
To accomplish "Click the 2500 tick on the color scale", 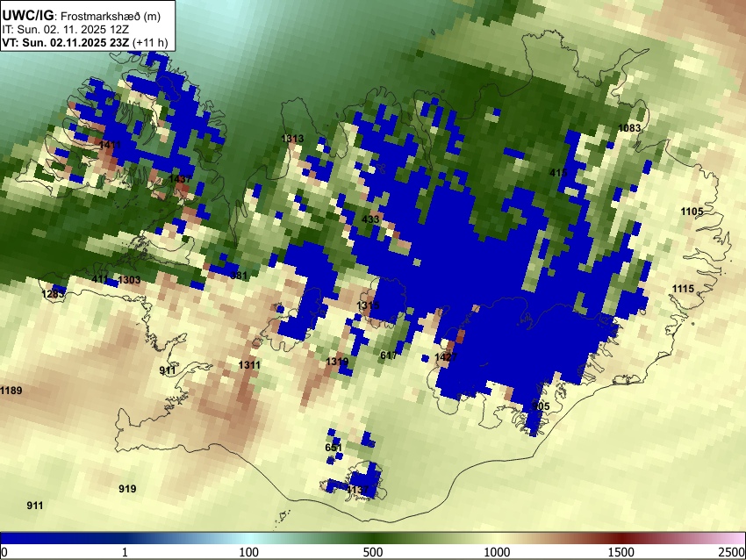I will [x=732, y=552].
